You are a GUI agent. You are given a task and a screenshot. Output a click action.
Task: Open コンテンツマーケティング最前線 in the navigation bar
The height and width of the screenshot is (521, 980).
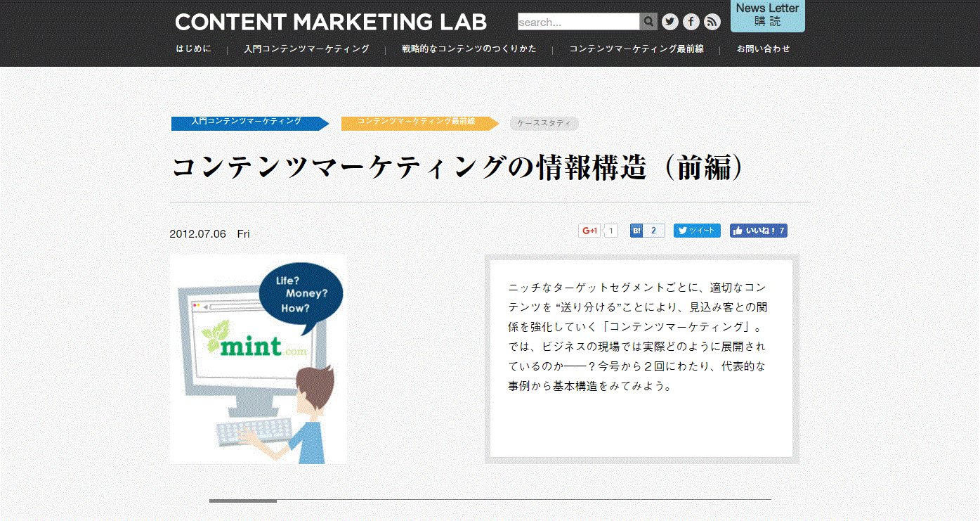[636, 49]
